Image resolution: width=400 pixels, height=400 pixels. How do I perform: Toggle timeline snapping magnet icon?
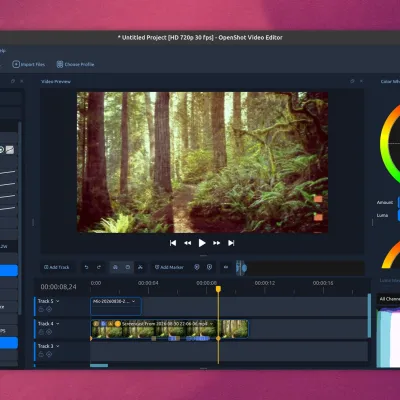(x=115, y=267)
